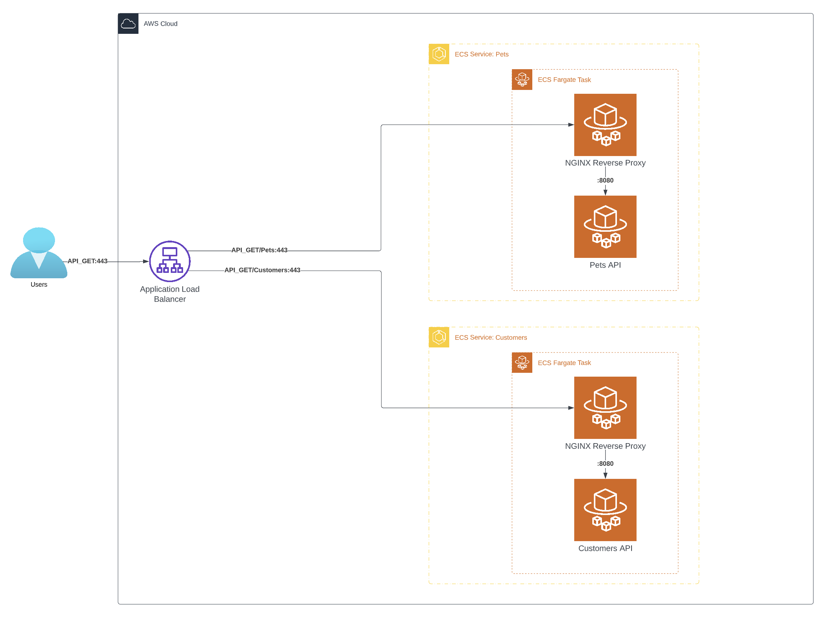The height and width of the screenshot is (618, 840).
Task: Click the 'AWS Cloud' title text
Action: pyautogui.click(x=160, y=24)
